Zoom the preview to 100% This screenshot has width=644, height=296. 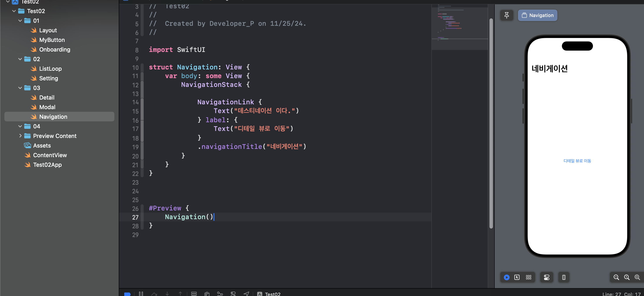point(627,277)
